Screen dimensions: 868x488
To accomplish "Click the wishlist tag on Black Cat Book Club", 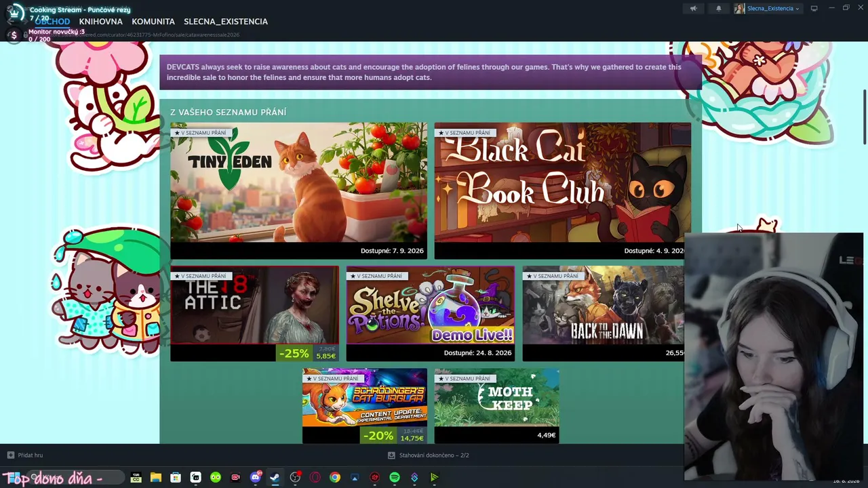I will pyautogui.click(x=465, y=133).
